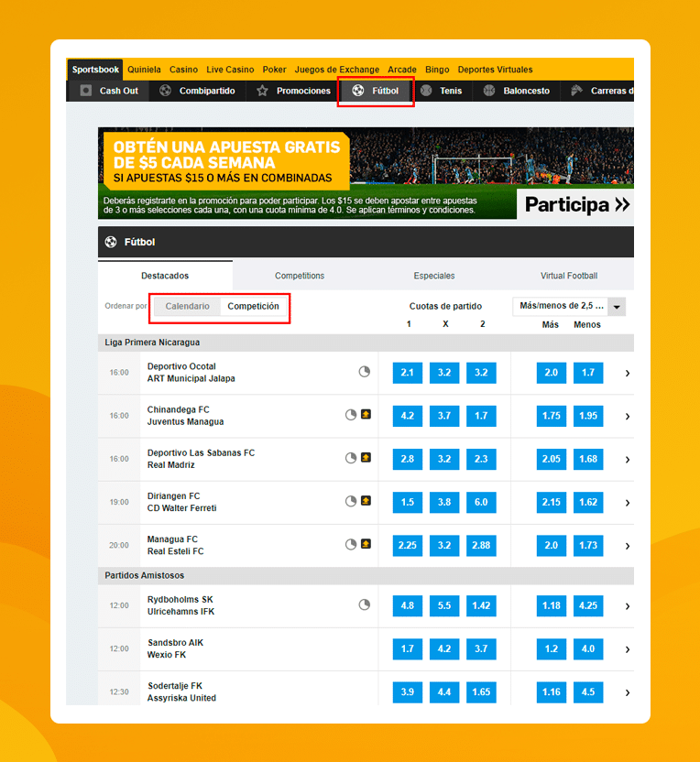Click the Partidos Amistosos heading
The height and width of the screenshot is (762, 700).
[x=145, y=575]
